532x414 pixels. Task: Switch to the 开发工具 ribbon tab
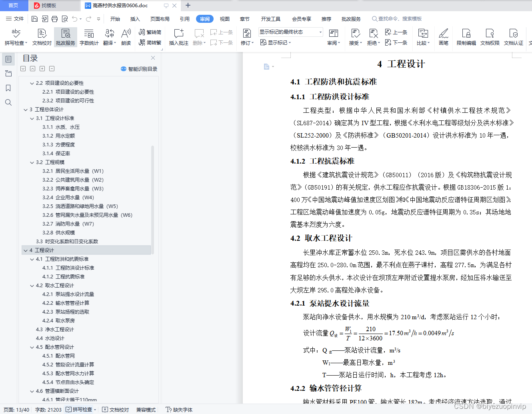pyautogui.click(x=271, y=19)
